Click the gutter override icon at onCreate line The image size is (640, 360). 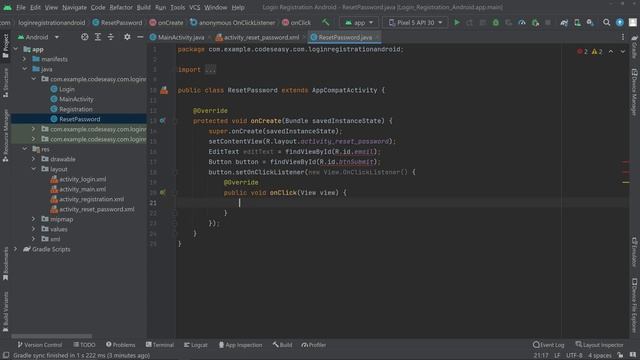tap(162, 121)
